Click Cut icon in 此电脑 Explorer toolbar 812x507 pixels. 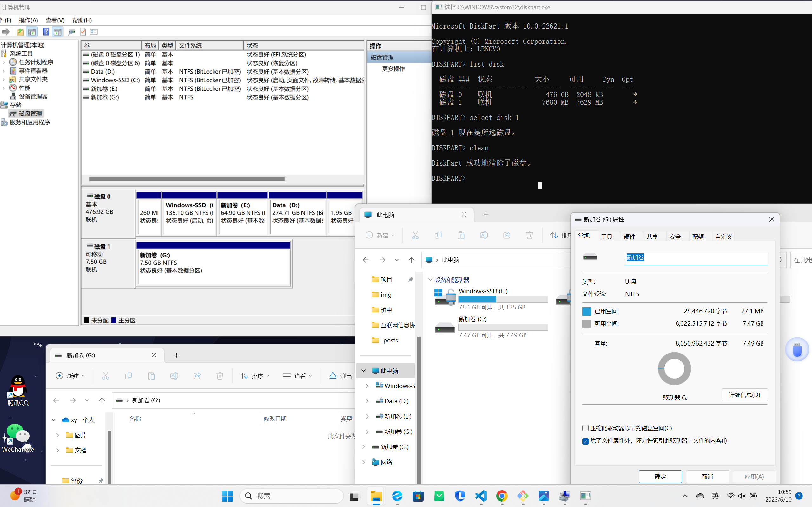coord(415,235)
